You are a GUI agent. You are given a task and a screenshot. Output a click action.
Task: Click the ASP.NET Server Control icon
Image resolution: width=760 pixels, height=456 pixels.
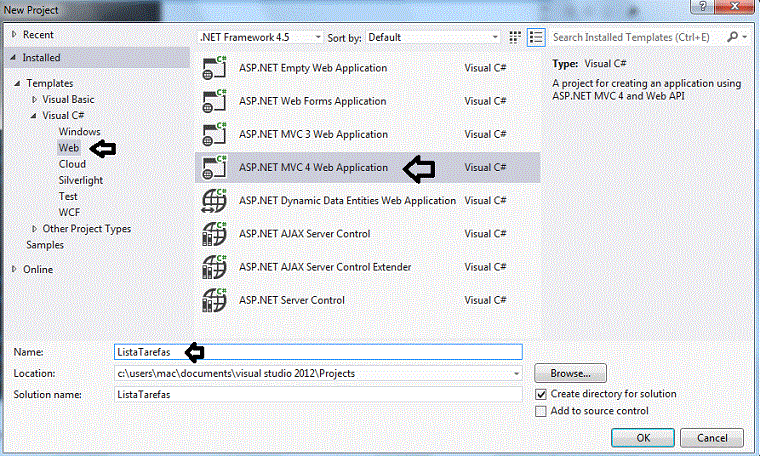click(214, 300)
